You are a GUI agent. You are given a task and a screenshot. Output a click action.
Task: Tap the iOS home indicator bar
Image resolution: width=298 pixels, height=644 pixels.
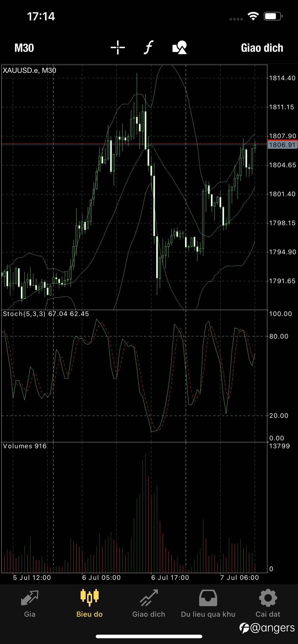tap(149, 636)
